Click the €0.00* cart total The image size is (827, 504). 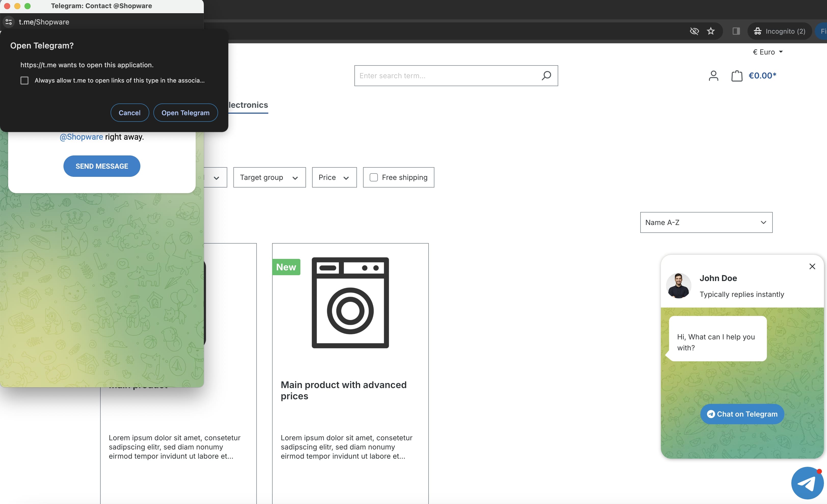click(762, 76)
